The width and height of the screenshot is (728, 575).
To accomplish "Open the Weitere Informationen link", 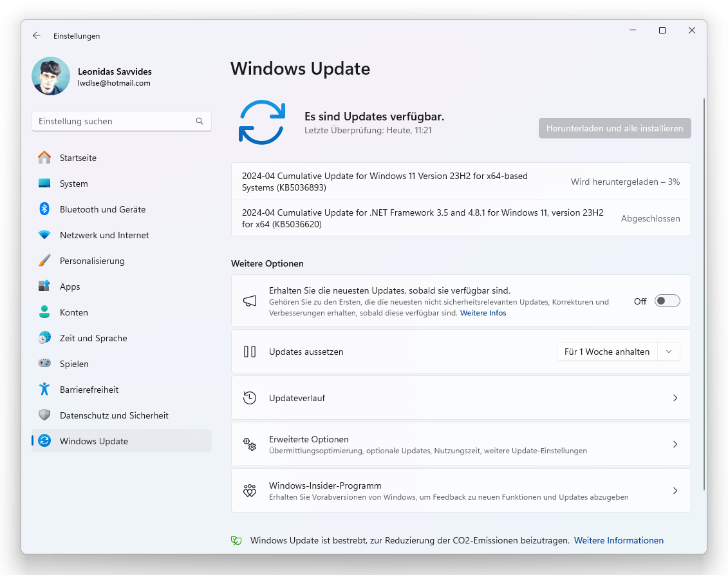I will coord(619,541).
